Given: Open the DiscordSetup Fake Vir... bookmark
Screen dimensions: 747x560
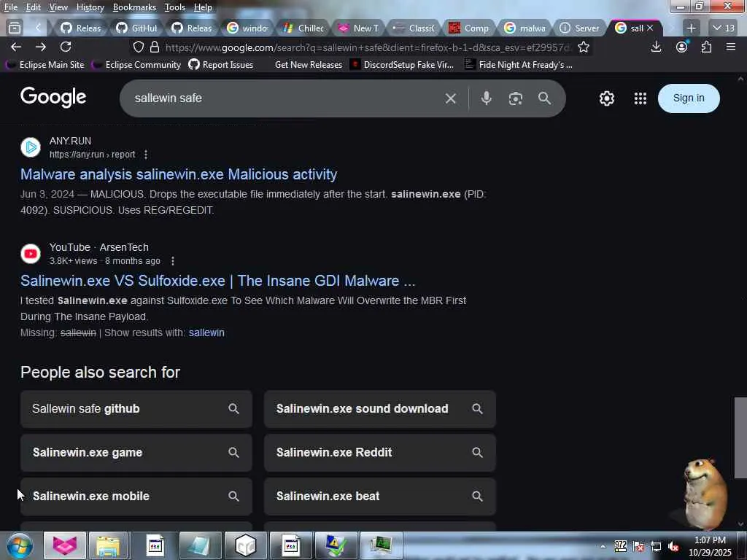Looking at the screenshot, I should pos(402,65).
